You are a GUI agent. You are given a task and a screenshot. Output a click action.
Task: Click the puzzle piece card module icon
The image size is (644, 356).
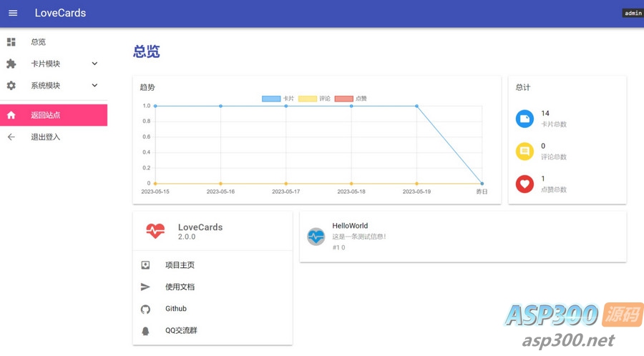click(x=11, y=64)
